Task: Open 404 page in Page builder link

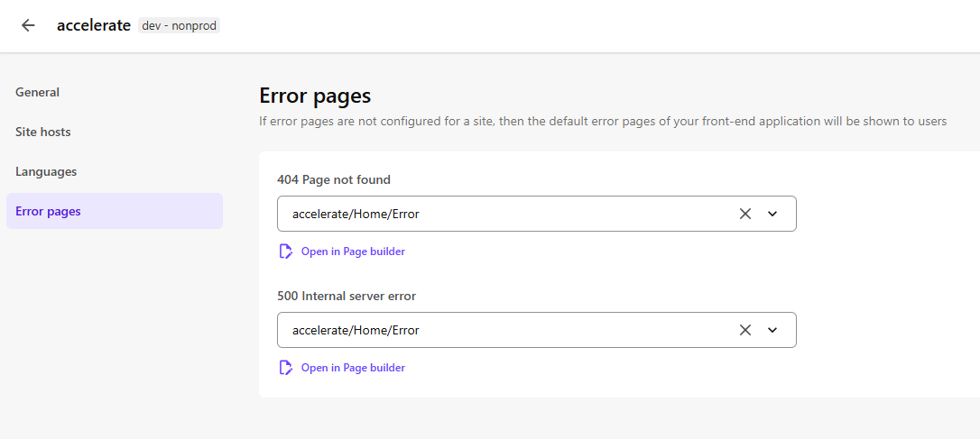Action: tap(353, 252)
